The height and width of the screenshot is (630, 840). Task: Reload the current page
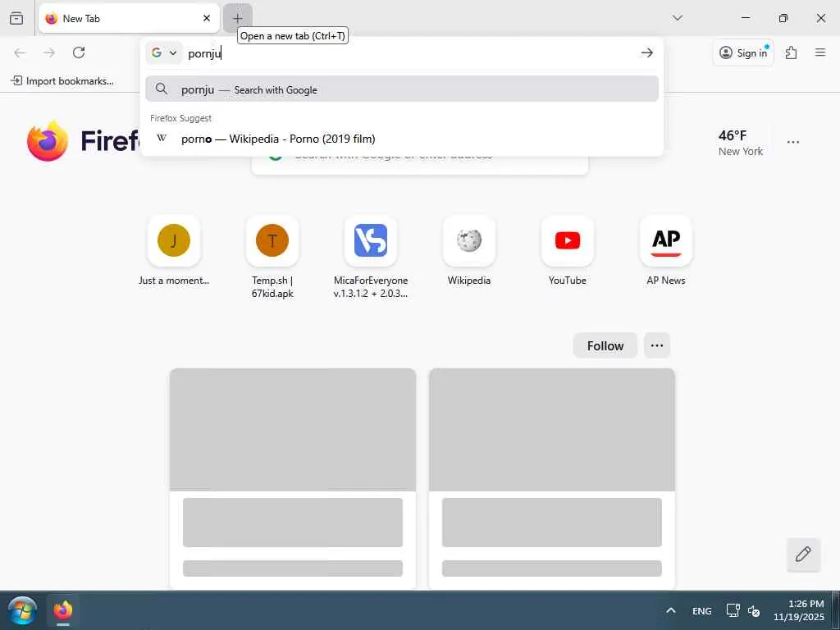point(79,52)
